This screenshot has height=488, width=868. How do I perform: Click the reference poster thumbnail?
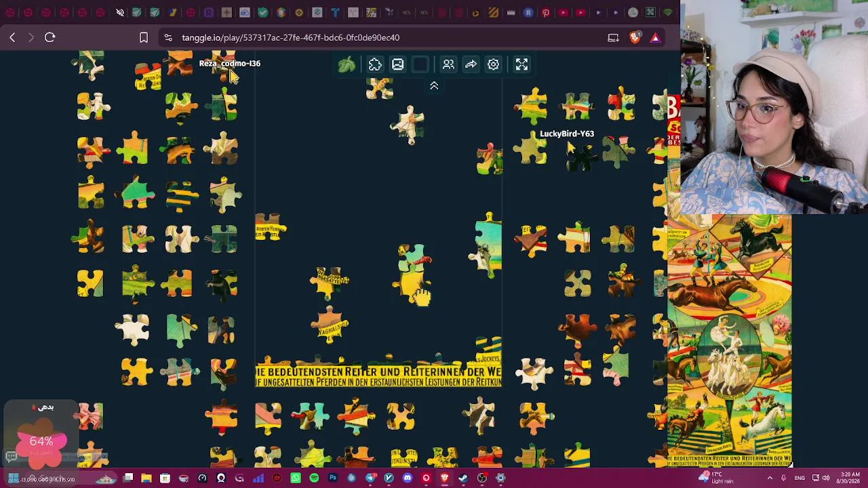(x=729, y=341)
